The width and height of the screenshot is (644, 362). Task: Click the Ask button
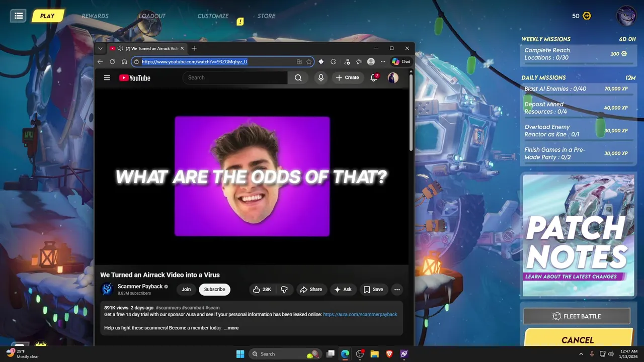pyautogui.click(x=343, y=289)
